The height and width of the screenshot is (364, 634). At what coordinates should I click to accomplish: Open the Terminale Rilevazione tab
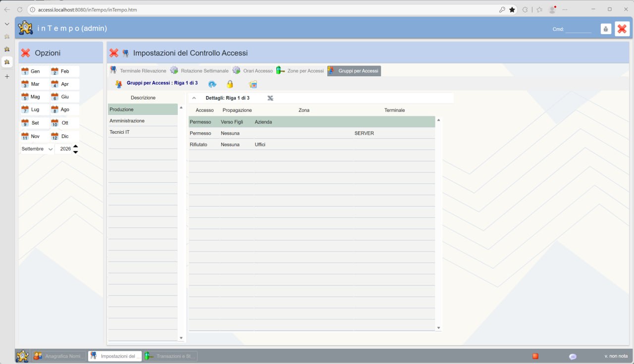(138, 71)
